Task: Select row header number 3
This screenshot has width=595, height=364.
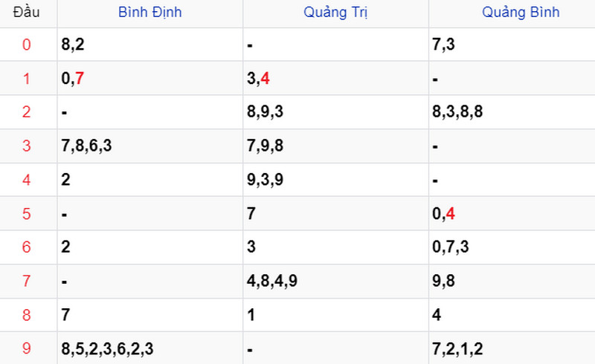Action: click(x=26, y=146)
